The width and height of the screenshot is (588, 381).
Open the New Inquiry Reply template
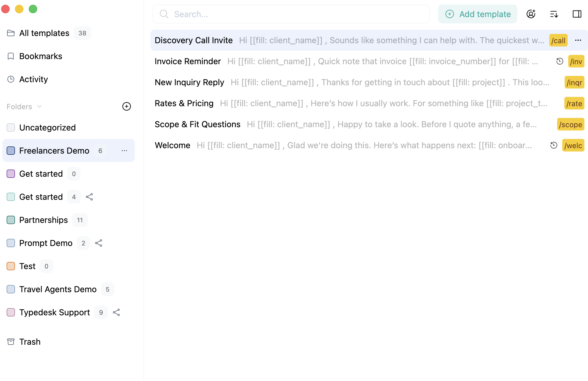[369, 82]
